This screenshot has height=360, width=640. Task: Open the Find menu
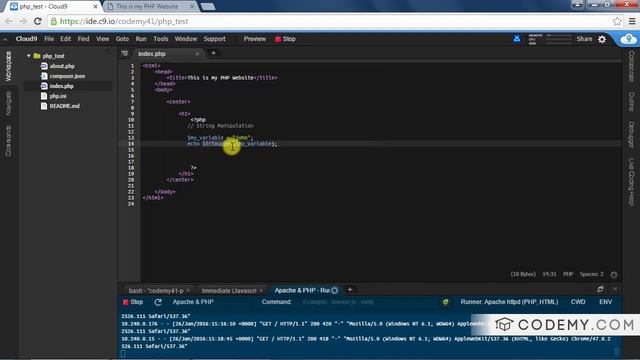[x=83, y=39]
